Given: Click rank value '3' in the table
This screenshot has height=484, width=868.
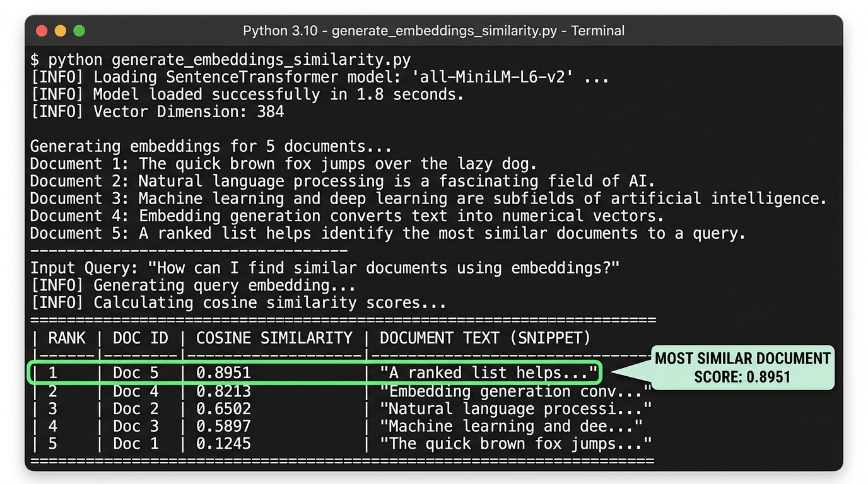Looking at the screenshot, I should tap(52, 409).
